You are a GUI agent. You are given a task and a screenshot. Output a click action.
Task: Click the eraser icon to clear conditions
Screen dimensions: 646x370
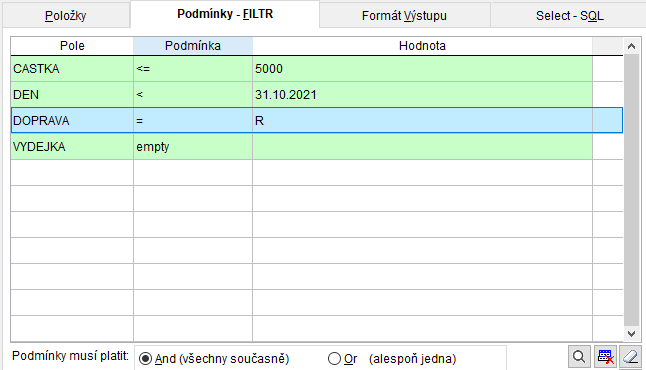pos(630,357)
